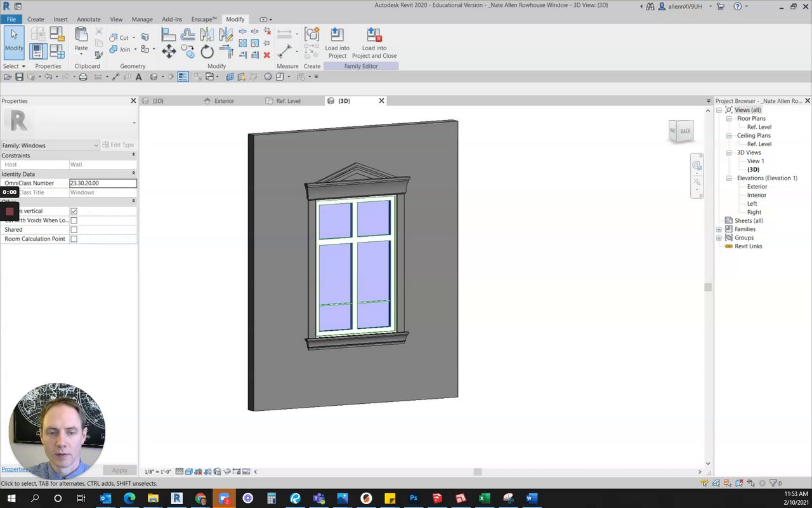812x508 pixels.
Task: Click the Align tool in Modify panel
Action: point(168,35)
